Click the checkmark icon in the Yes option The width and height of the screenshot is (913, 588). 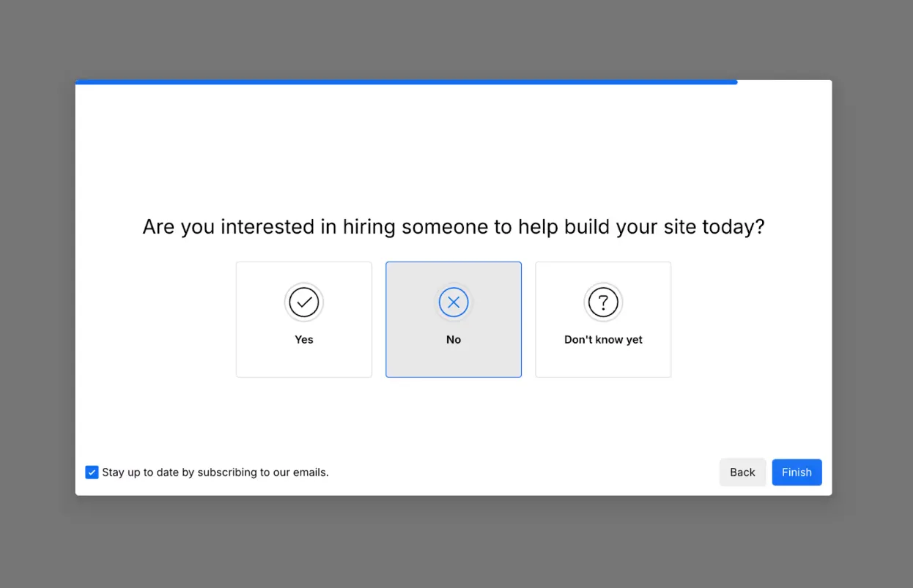tap(304, 302)
